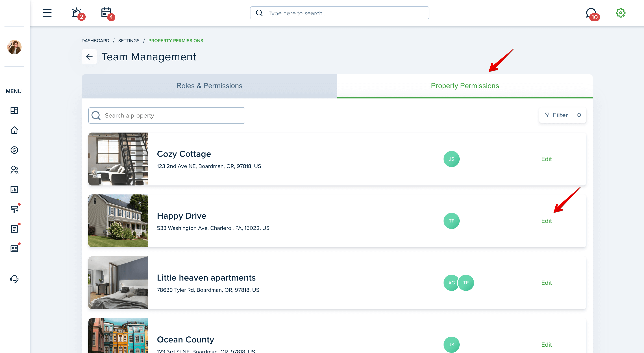Click the user profile avatar
The height and width of the screenshot is (353, 644).
[14, 47]
